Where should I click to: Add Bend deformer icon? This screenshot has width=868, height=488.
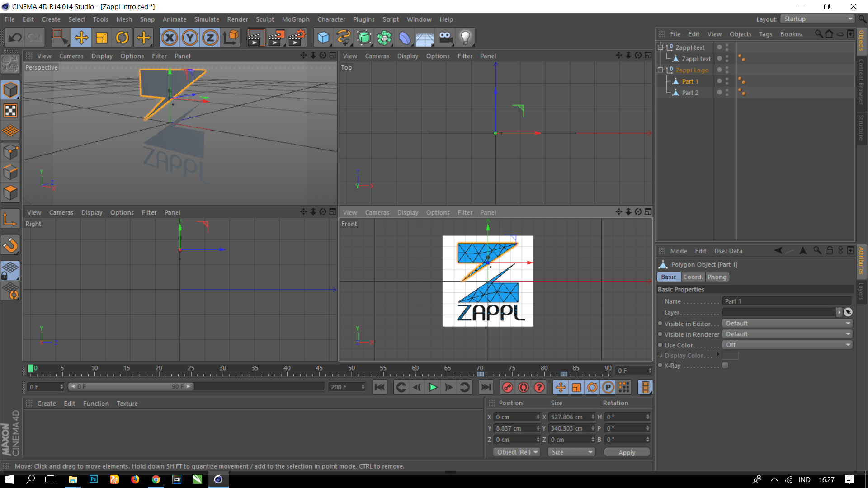pyautogui.click(x=405, y=38)
